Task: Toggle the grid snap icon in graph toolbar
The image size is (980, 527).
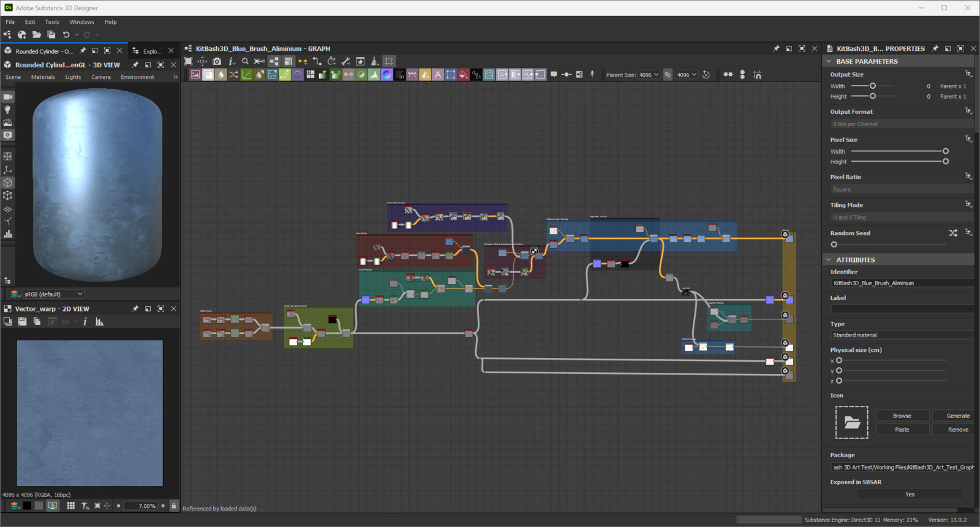Action: point(389,61)
